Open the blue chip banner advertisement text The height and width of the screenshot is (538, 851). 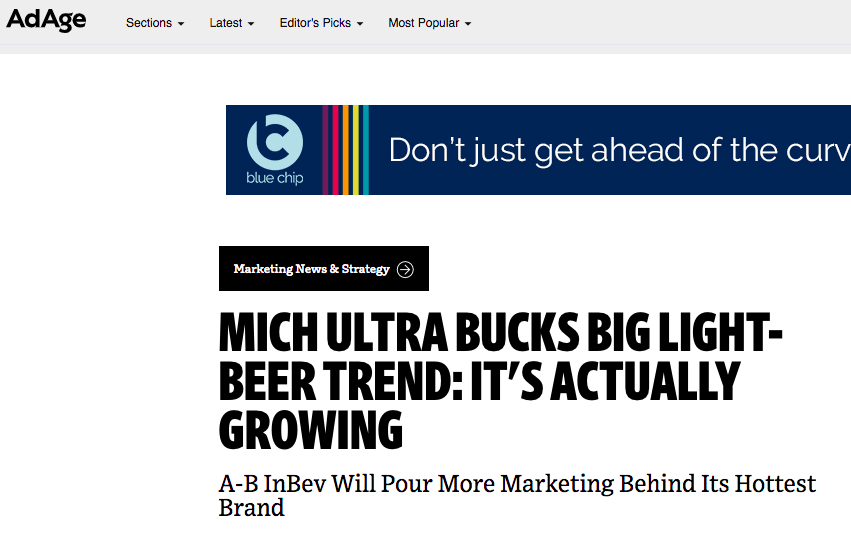pyautogui.click(x=619, y=150)
